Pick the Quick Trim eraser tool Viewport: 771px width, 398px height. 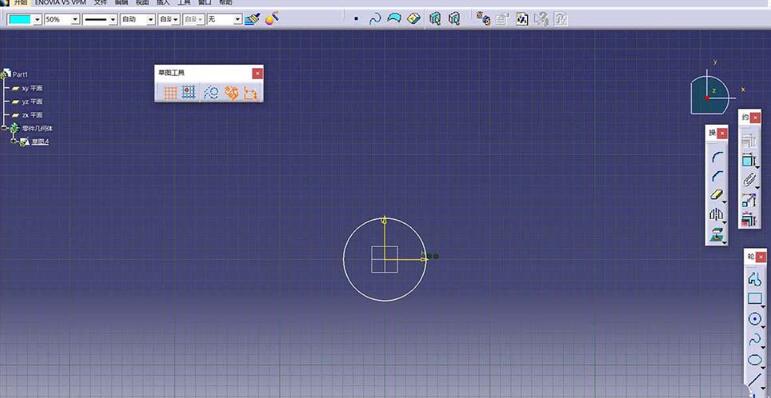(x=716, y=195)
